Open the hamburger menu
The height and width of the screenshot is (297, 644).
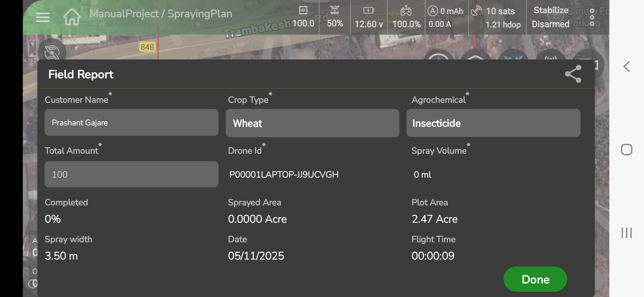click(x=43, y=17)
